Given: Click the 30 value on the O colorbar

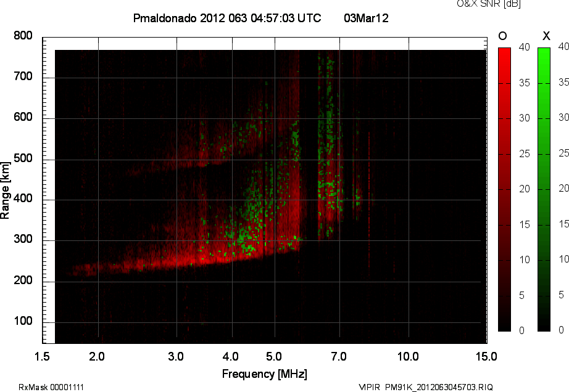Looking at the screenshot, I should (525, 118).
